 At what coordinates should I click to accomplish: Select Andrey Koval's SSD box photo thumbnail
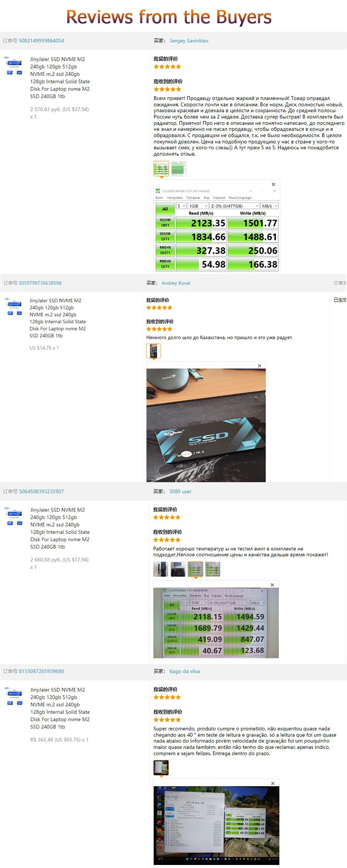point(154,351)
